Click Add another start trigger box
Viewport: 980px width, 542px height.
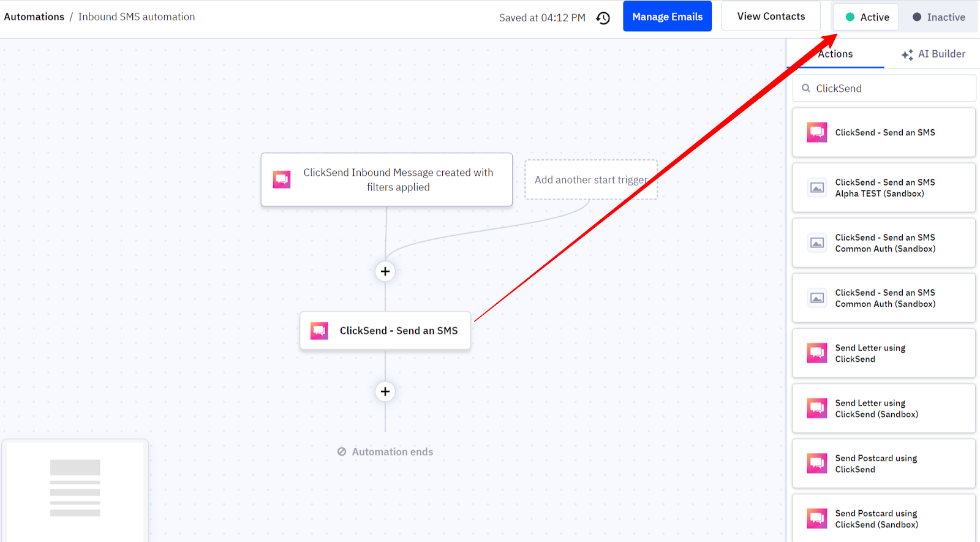pyautogui.click(x=591, y=179)
